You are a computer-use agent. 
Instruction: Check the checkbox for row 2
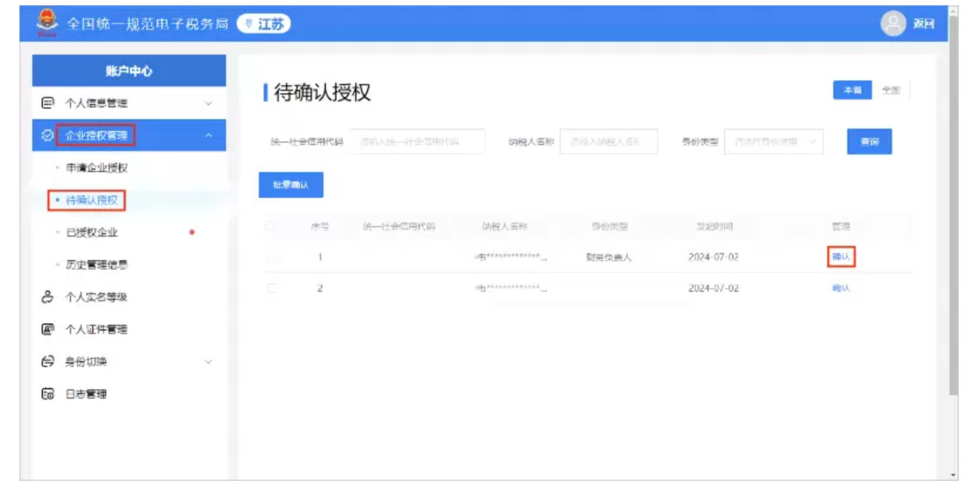point(272,288)
